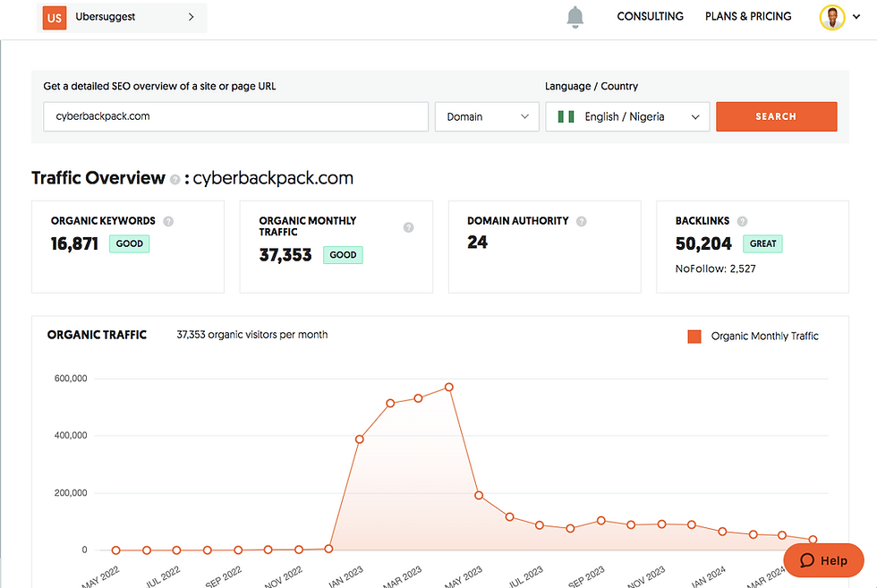Screen dimensions: 877x588
Task: Click the Organic Monthly Traffic question mark icon
Action: tap(409, 227)
